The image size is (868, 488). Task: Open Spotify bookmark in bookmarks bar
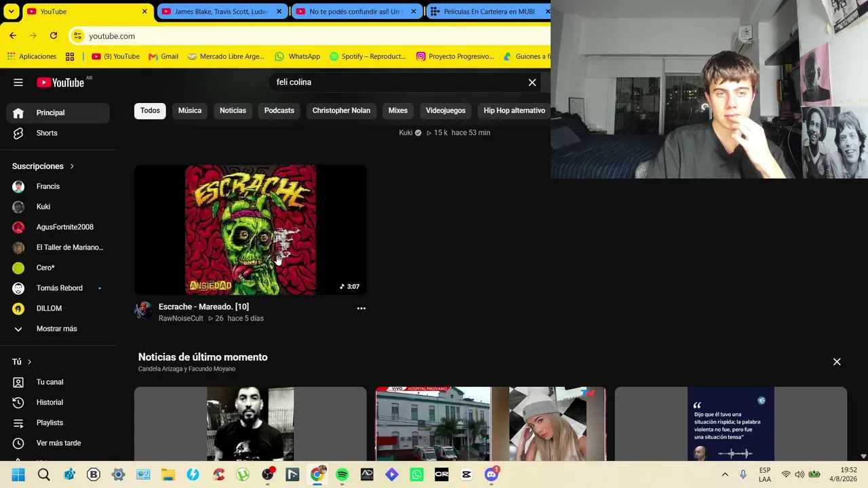point(368,56)
